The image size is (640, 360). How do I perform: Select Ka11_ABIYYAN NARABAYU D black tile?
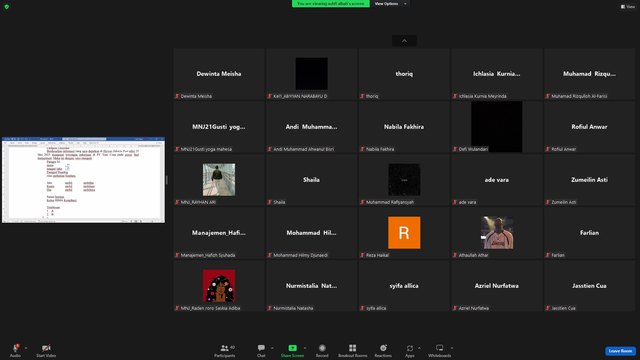(x=311, y=74)
